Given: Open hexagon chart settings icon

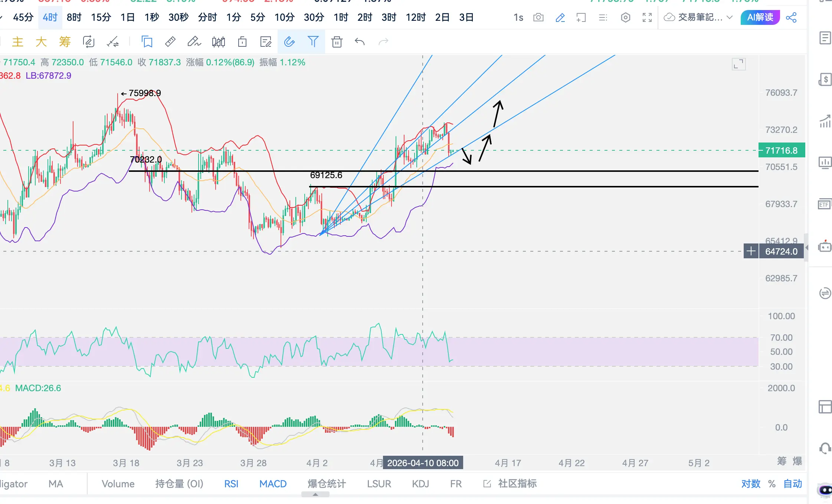Looking at the screenshot, I should [625, 17].
